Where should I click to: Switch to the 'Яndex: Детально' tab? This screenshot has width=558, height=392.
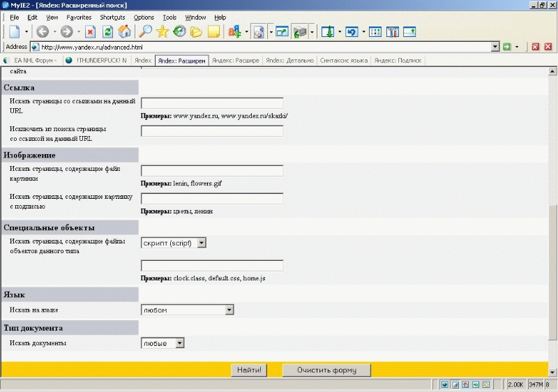(x=289, y=61)
